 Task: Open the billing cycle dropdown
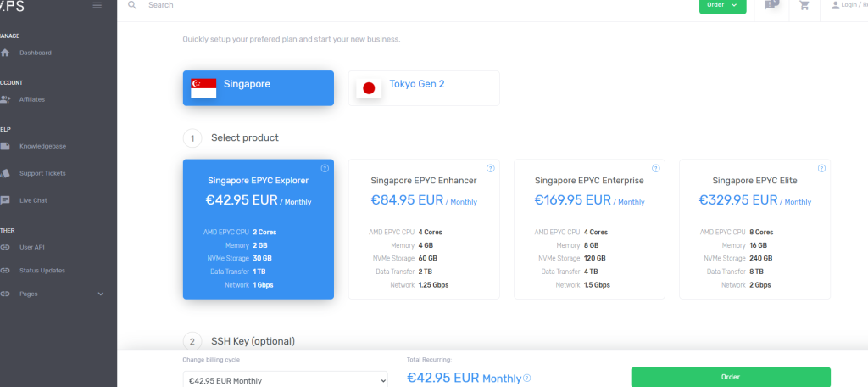click(x=285, y=380)
